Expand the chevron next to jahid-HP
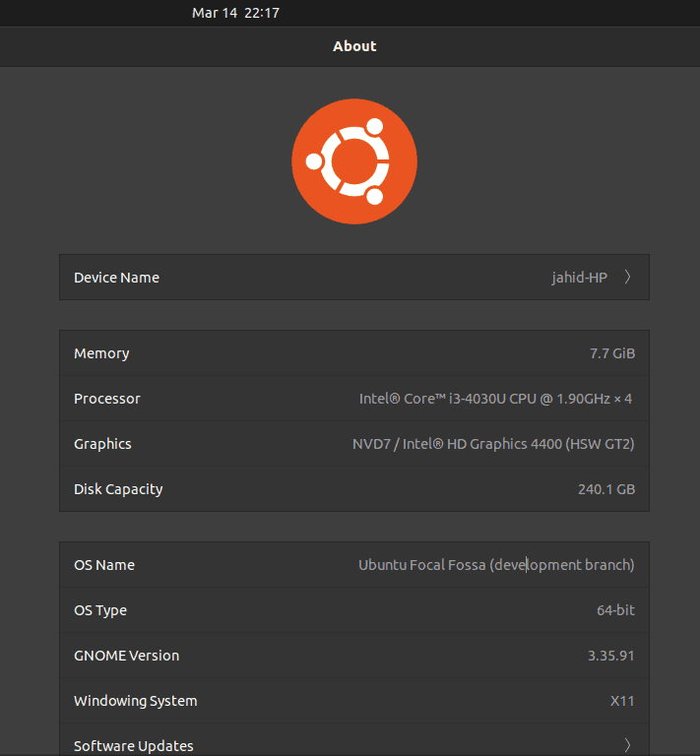Screen dimensions: 700x756 pos(628,278)
